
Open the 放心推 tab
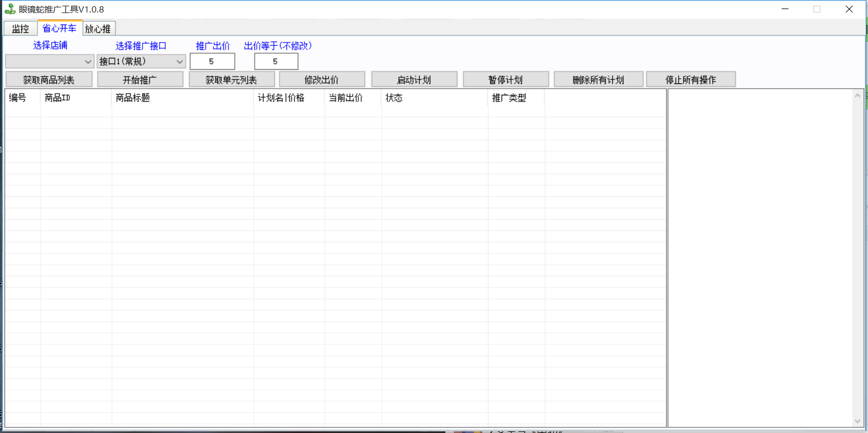click(x=98, y=28)
